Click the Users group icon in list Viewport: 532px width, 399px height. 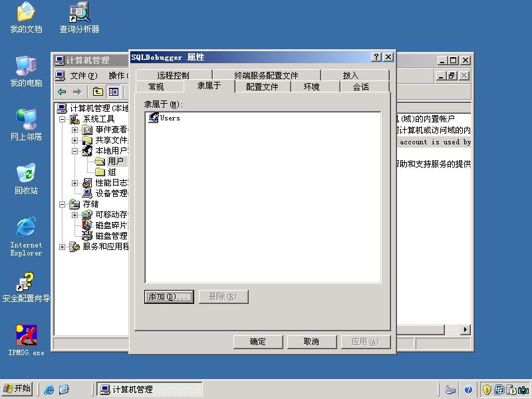[x=154, y=118]
